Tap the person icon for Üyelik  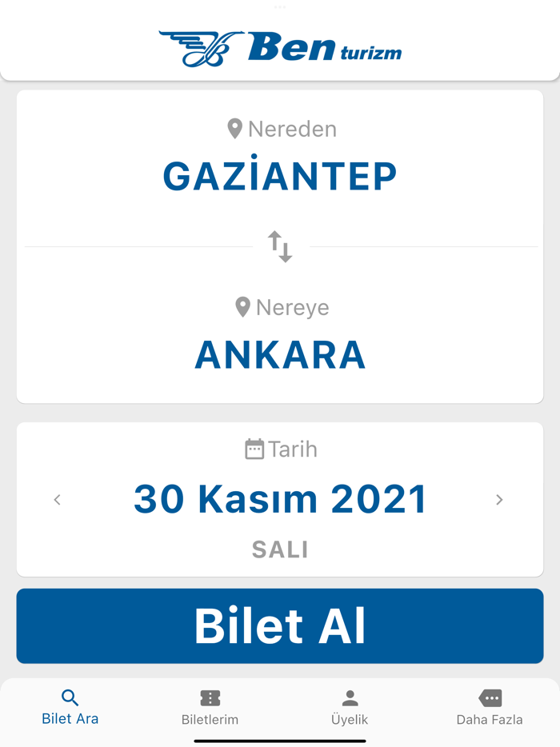(350, 697)
